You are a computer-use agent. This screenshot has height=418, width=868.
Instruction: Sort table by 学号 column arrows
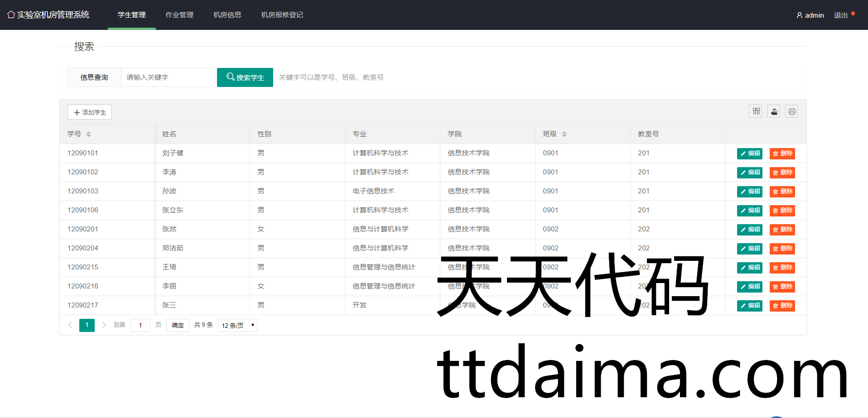coord(88,134)
